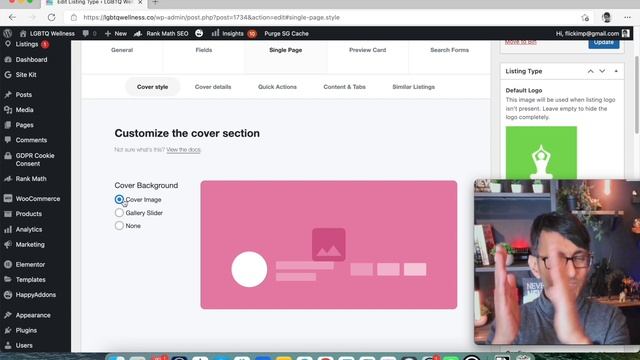Reload the page with refresh icon
Viewport: 640px width, 360px height.
(51, 18)
